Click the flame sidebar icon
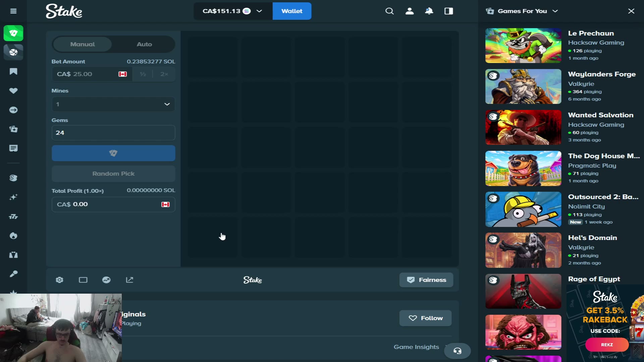The width and height of the screenshot is (644, 362). 13,236
